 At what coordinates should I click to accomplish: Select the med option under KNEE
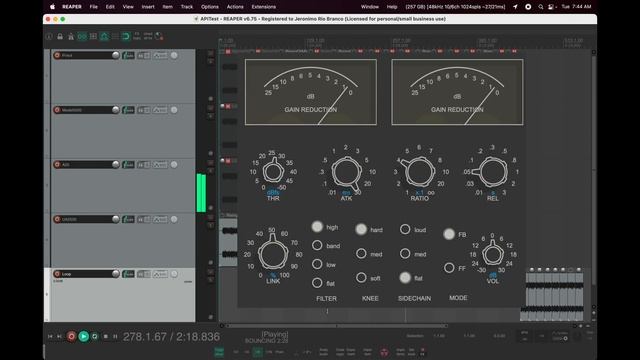pyautogui.click(x=361, y=253)
